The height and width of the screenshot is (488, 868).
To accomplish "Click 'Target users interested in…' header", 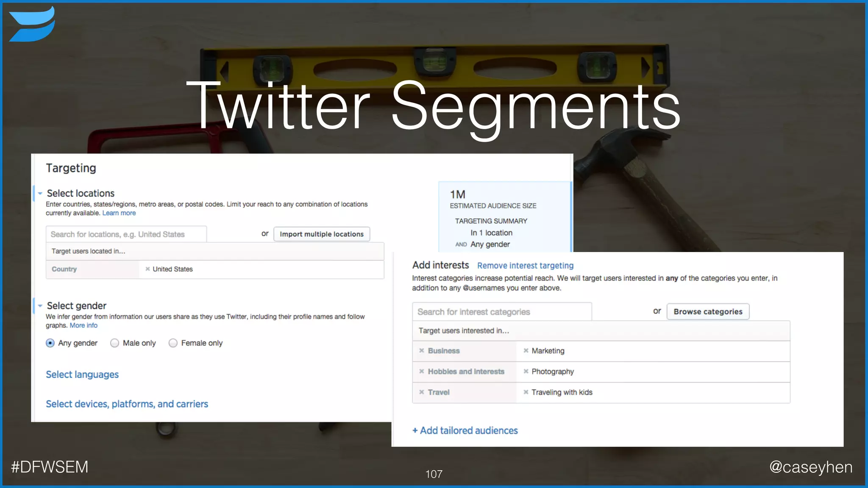I will (x=464, y=331).
